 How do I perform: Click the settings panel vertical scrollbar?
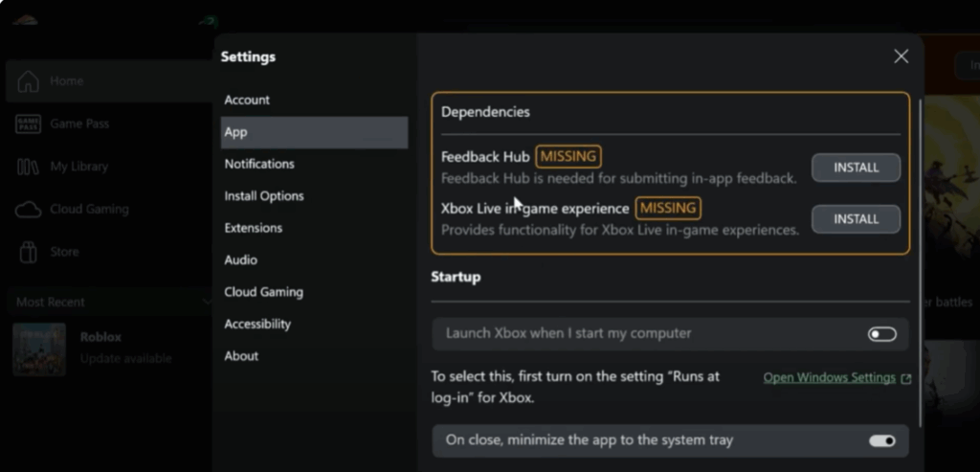[x=921, y=262]
